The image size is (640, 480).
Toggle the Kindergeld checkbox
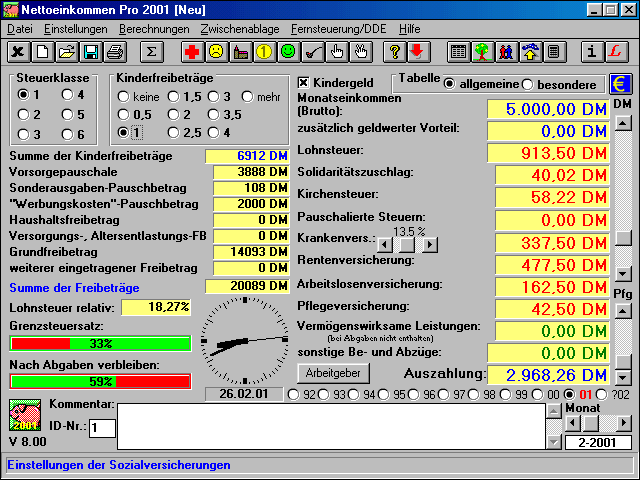click(305, 81)
